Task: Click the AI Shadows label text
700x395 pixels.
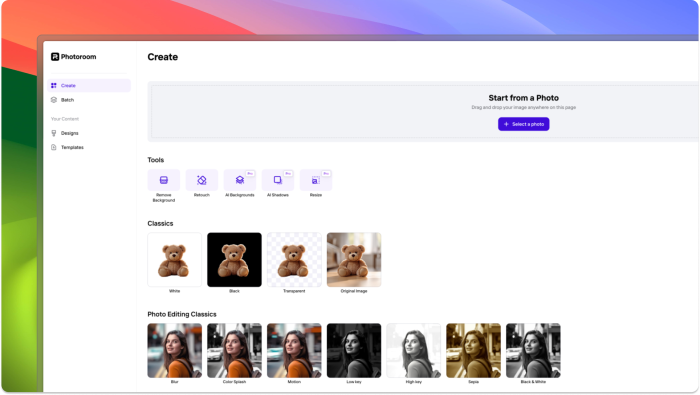Action: 278,195
